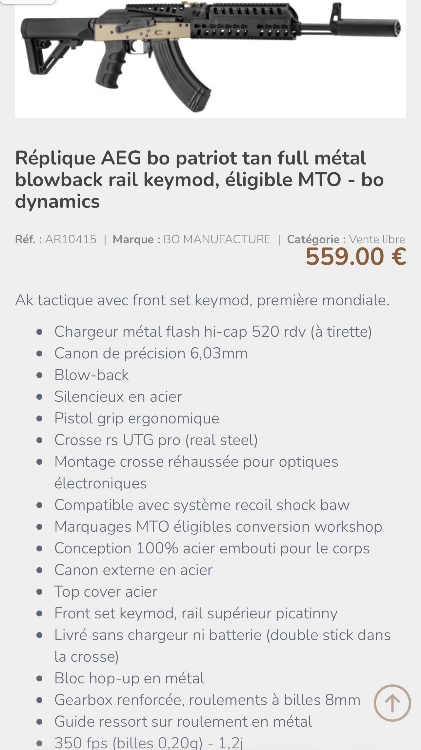This screenshot has width=421, height=750.
Task: Click the 'Pistol grip ergonomique' item
Action: coord(136,419)
